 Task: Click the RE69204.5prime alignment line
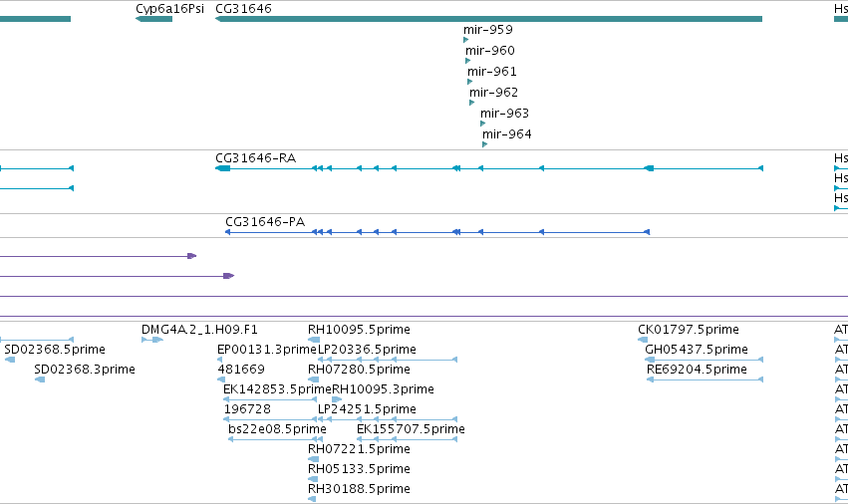(x=705, y=379)
